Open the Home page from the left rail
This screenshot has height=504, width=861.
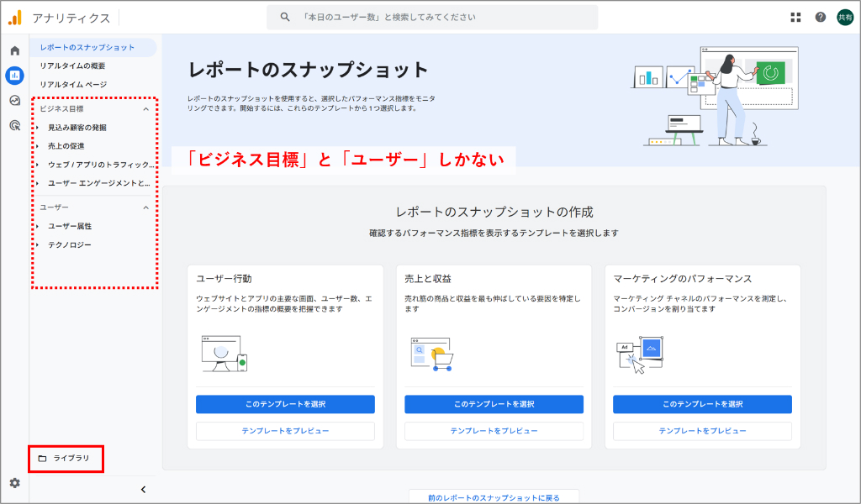click(x=13, y=50)
